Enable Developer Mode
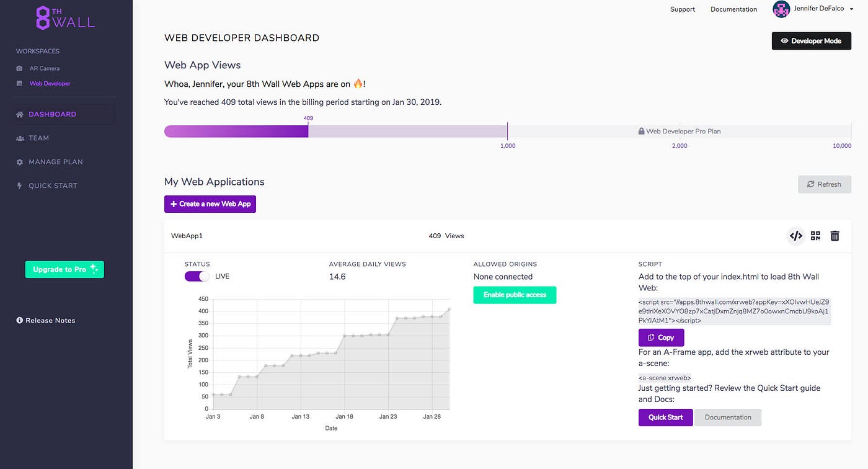868x469 pixels. coord(811,40)
